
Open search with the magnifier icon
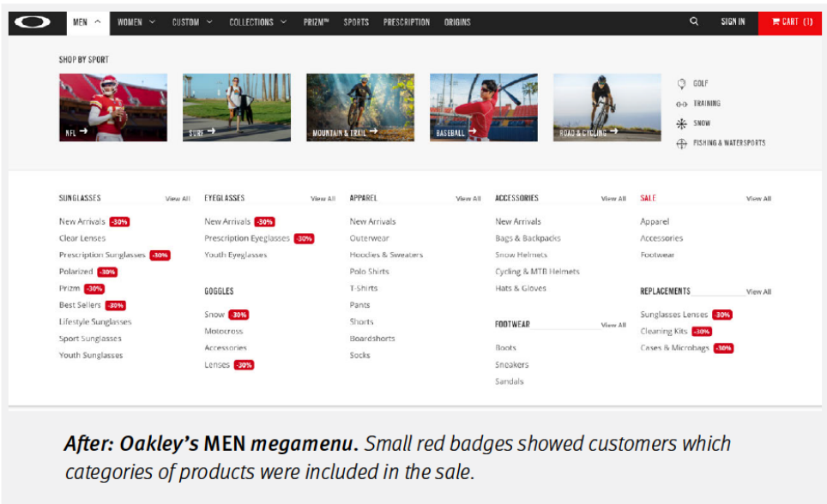point(694,22)
